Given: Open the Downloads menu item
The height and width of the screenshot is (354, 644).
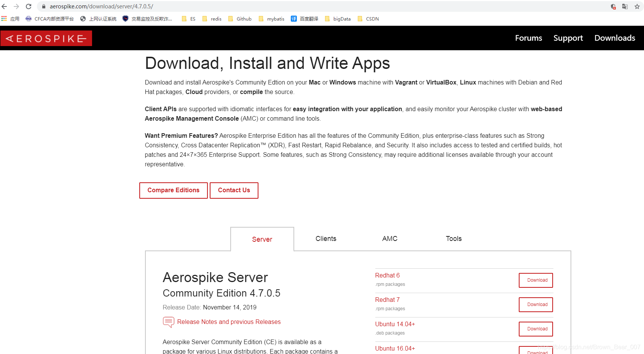Looking at the screenshot, I should click(x=615, y=38).
